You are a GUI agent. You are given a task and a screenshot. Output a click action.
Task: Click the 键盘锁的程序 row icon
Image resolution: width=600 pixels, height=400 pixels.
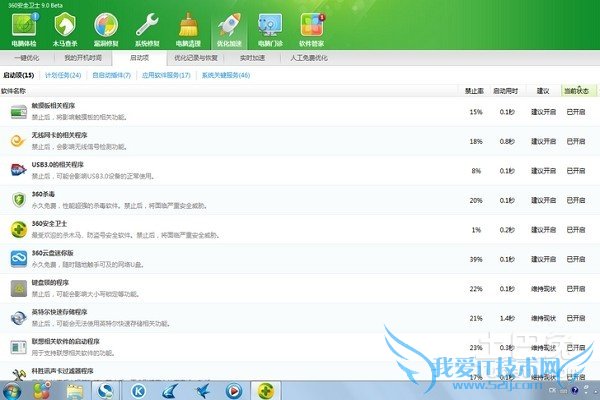[x=18, y=288]
